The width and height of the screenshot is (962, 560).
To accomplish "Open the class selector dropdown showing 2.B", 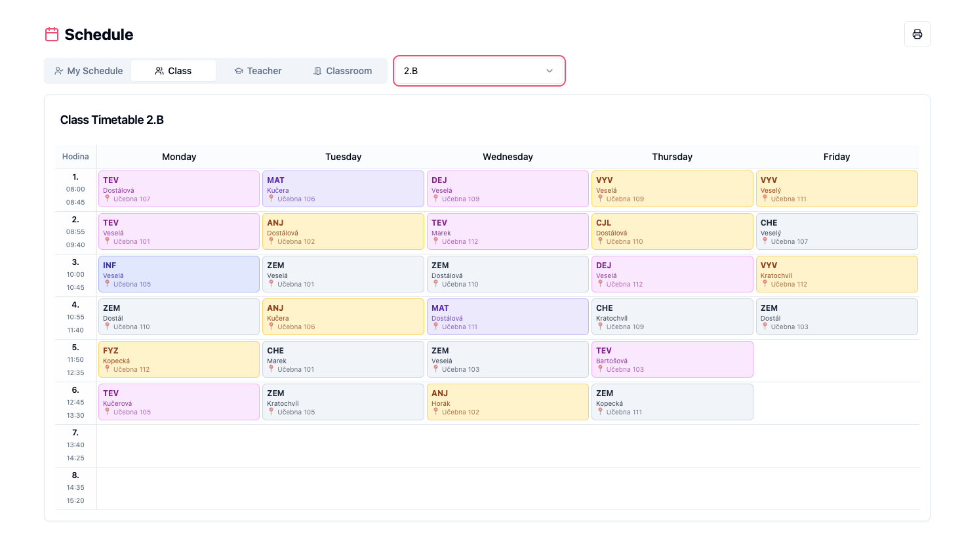I will coord(479,71).
